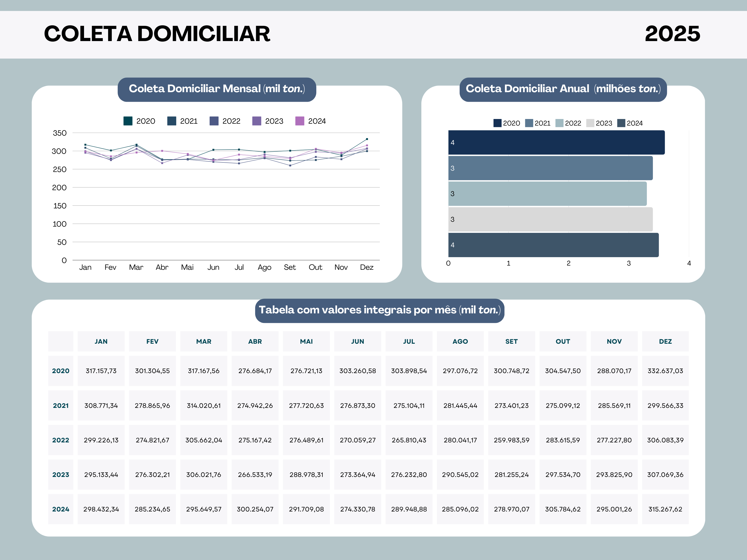This screenshot has width=747, height=560.
Task: Select the 2022 row label in table
Action: click(x=61, y=440)
